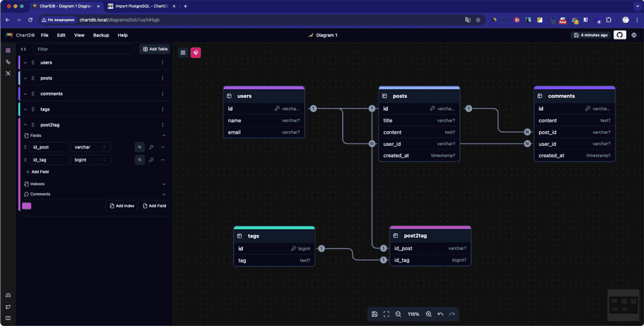Zoom out of the diagram canvas
The image size is (644, 326).
coord(398,314)
